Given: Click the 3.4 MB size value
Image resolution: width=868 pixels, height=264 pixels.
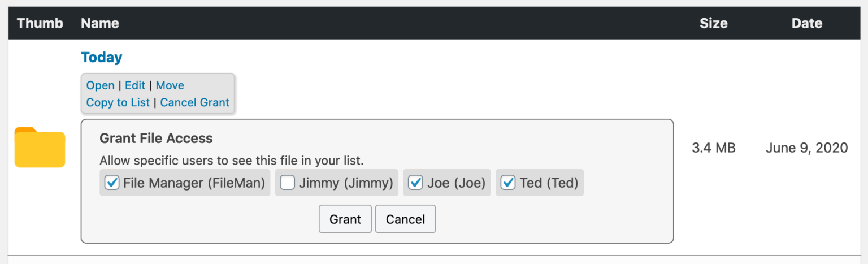Looking at the screenshot, I should 714,148.
